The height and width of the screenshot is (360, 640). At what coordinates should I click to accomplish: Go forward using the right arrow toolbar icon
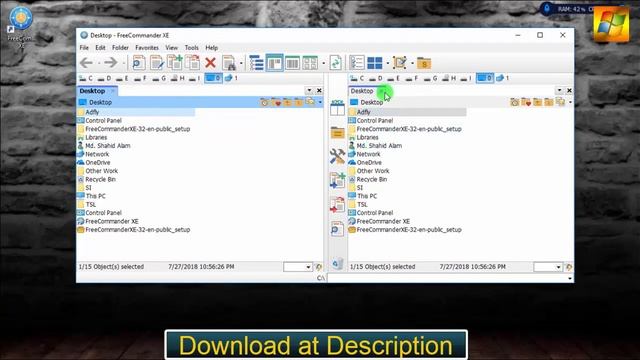point(110,63)
